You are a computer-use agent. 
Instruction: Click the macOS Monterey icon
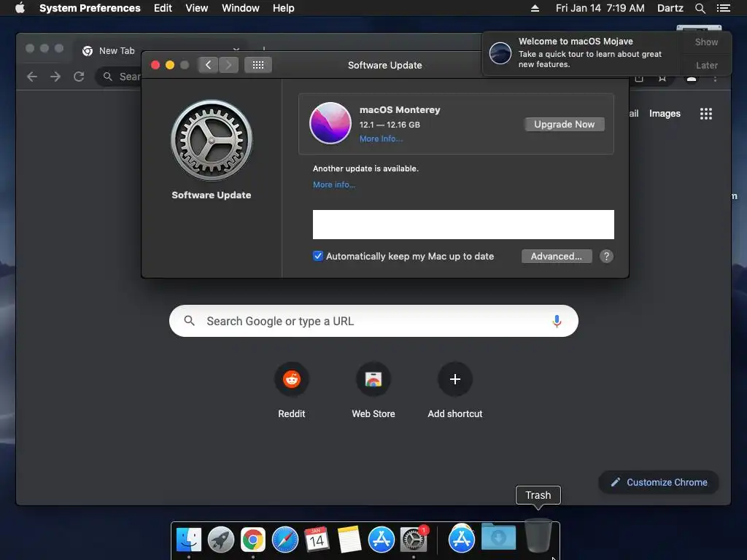(x=330, y=123)
